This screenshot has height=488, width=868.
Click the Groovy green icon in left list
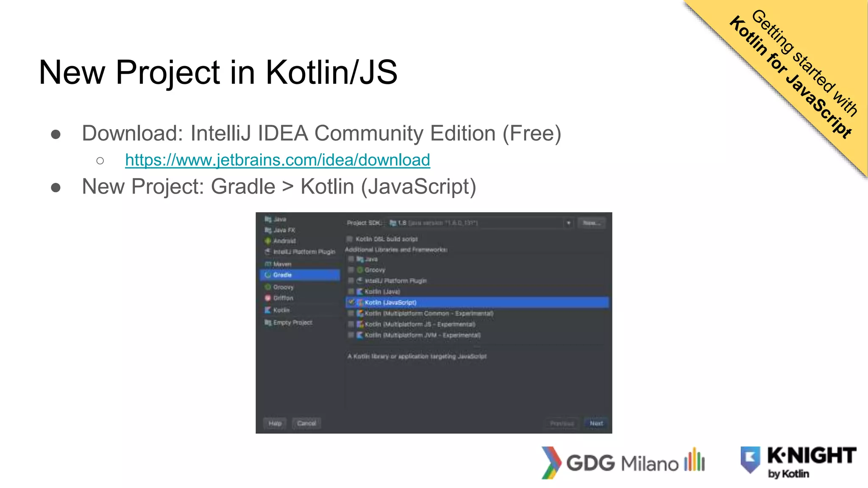268,287
